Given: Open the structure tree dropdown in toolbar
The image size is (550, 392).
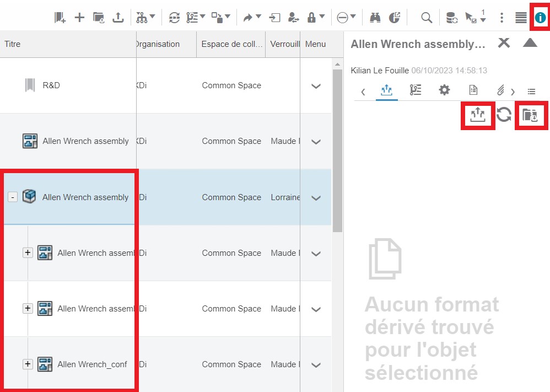Looking at the screenshot, I should pyautogui.click(x=145, y=18).
